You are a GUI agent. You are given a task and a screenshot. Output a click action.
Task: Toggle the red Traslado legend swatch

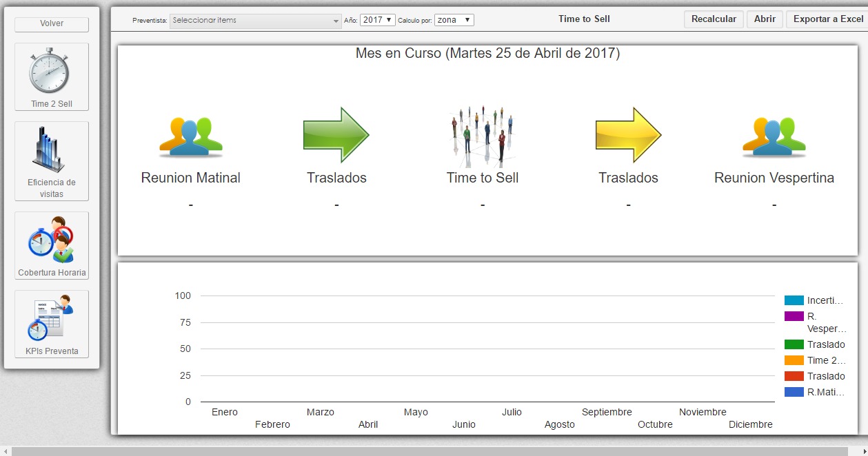coord(794,376)
